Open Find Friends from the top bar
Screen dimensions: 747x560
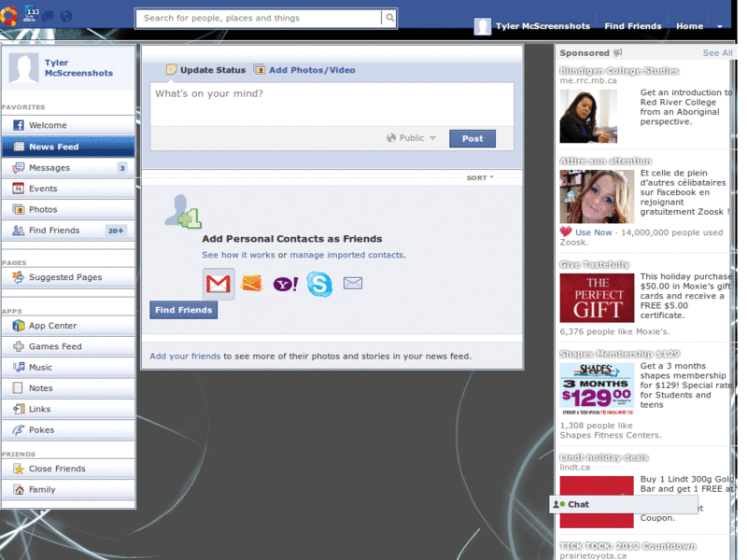[x=633, y=26]
